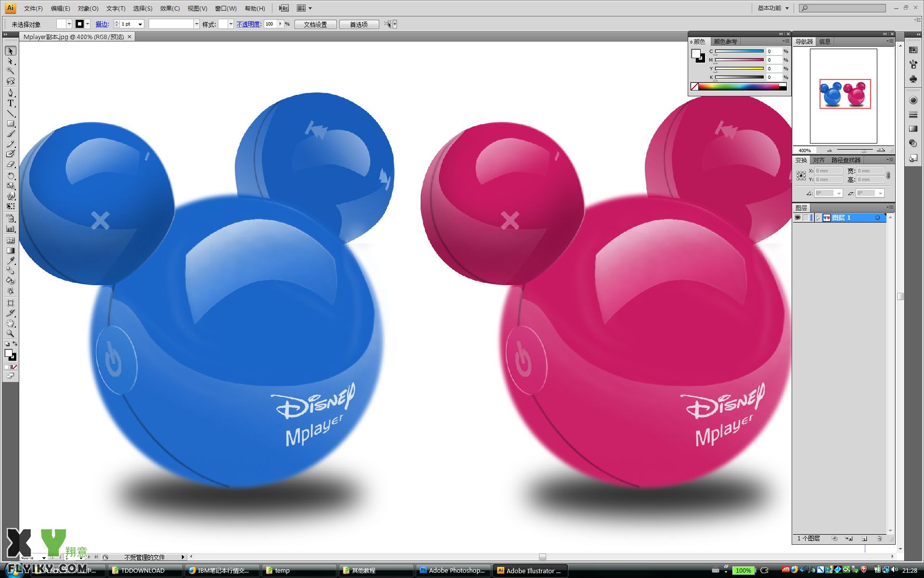Select the Artboard tool
The width and height of the screenshot is (924, 578).
click(x=11, y=303)
